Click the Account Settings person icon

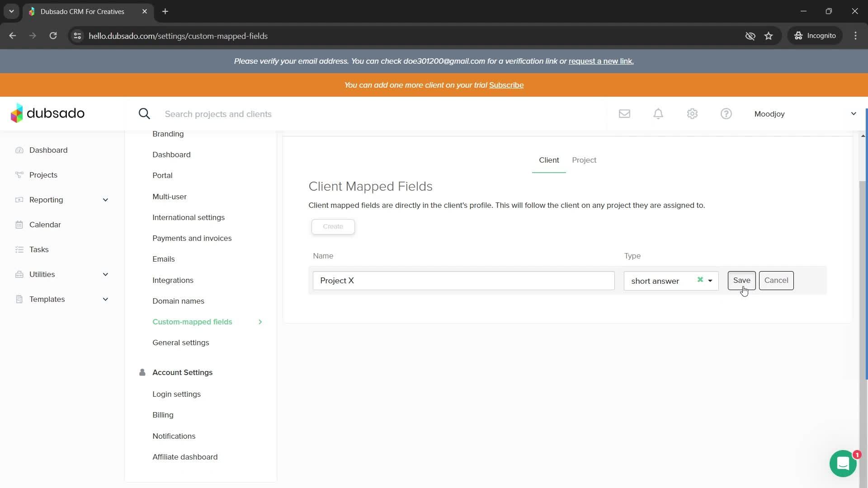pos(142,372)
